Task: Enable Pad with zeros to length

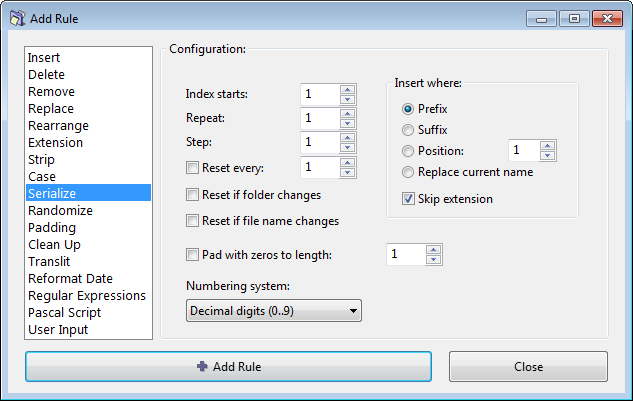Action: (x=192, y=255)
